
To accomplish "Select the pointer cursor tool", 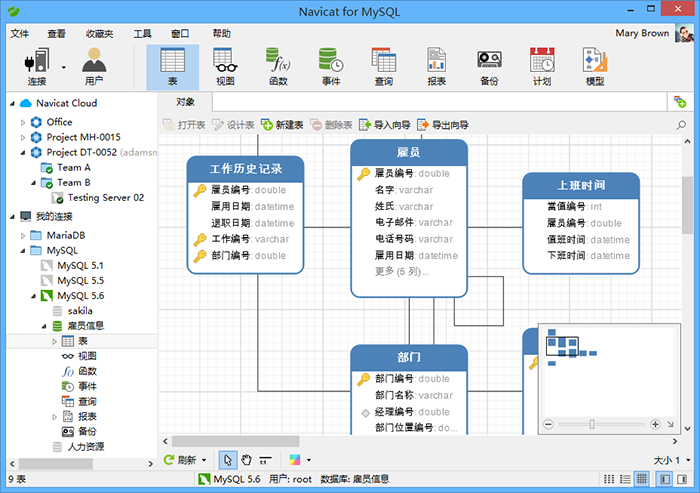I will tap(228, 460).
